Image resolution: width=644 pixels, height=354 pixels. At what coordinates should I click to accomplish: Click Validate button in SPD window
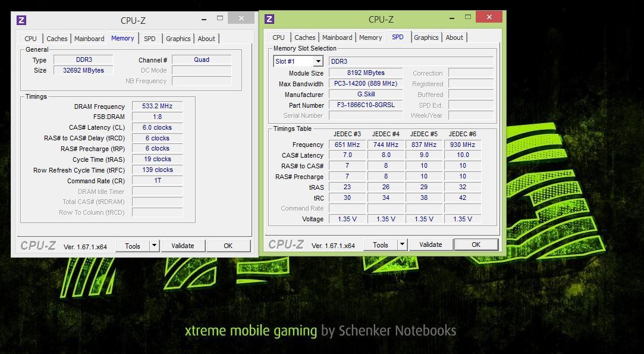tap(431, 245)
